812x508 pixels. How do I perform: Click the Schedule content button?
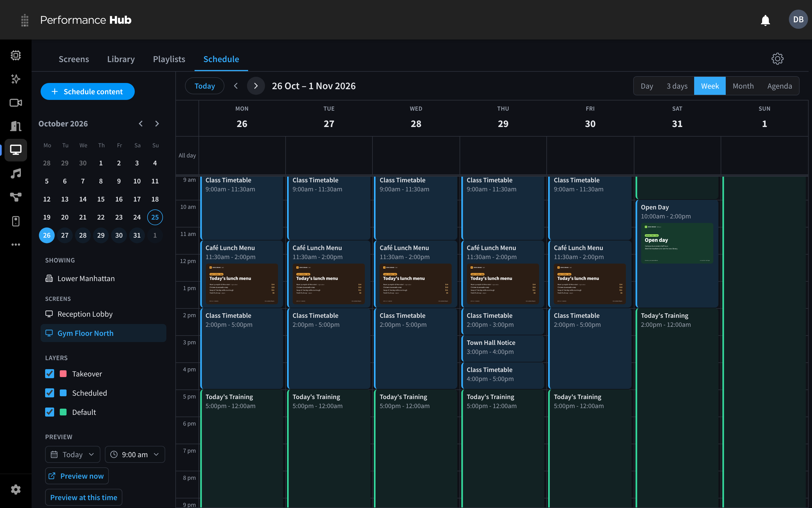pos(88,91)
